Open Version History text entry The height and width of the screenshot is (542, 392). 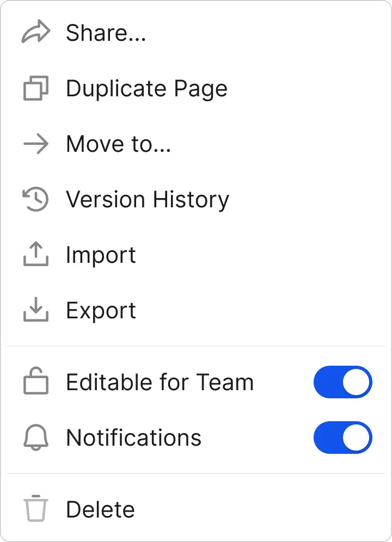(x=148, y=200)
